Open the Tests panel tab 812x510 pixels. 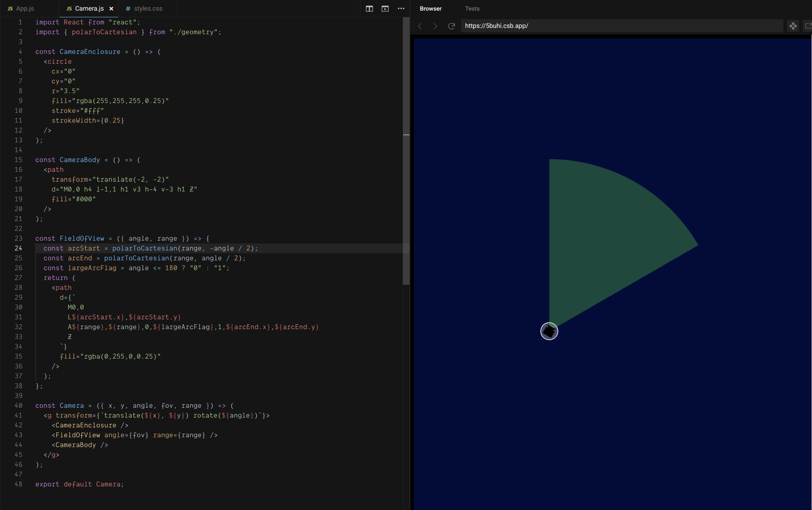tap(472, 9)
